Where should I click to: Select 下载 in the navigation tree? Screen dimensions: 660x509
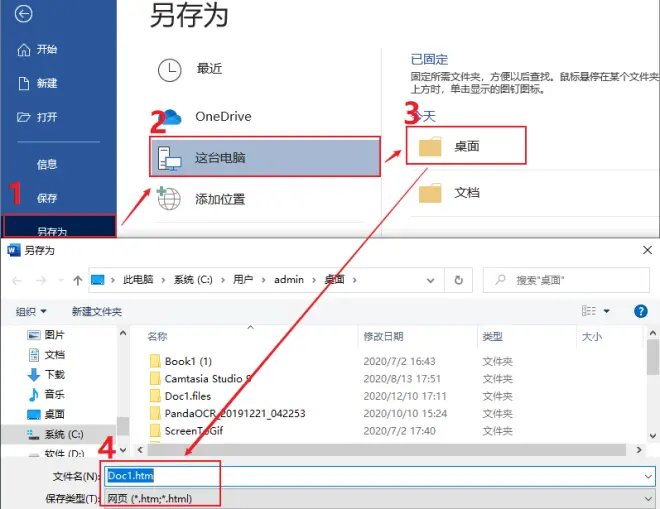46,374
